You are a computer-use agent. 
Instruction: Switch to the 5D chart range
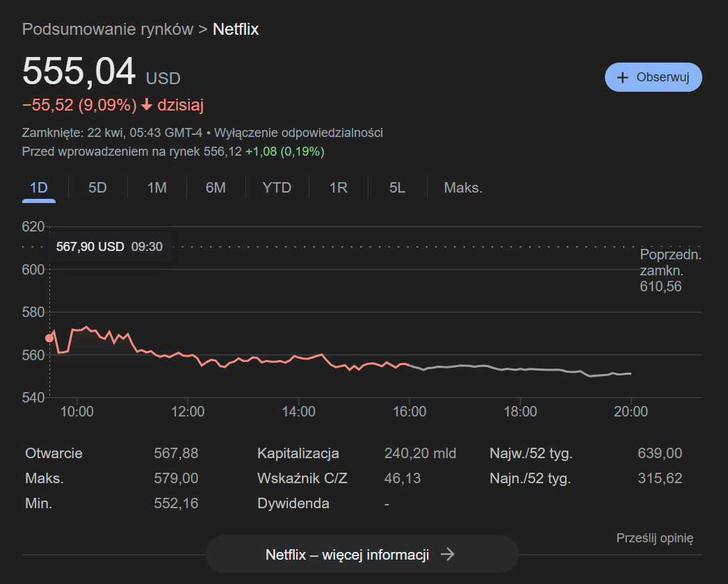coord(97,188)
